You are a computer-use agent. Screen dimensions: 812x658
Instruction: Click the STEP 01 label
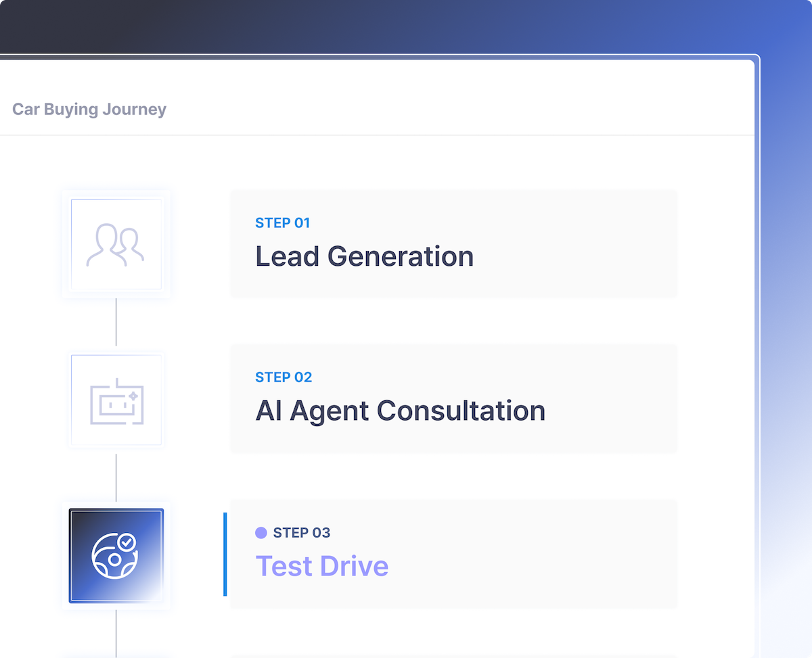pyautogui.click(x=282, y=222)
